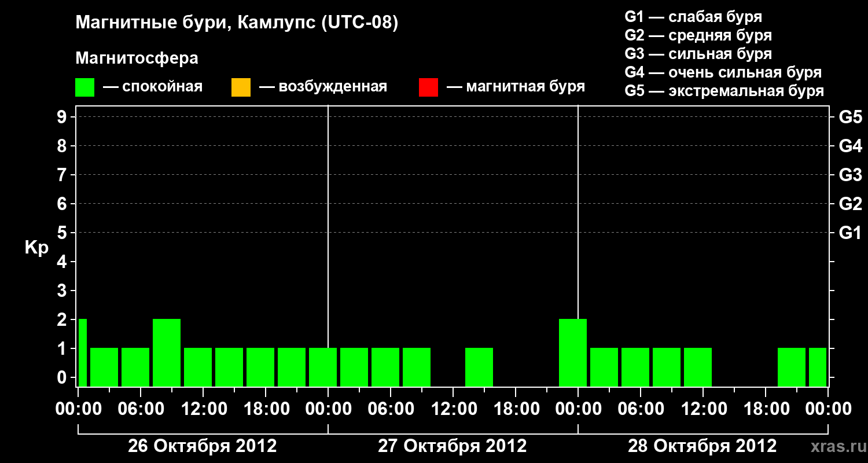868x463 pixels.
Task: Click legend line 'G2 — средняя буря'
Action: [698, 35]
